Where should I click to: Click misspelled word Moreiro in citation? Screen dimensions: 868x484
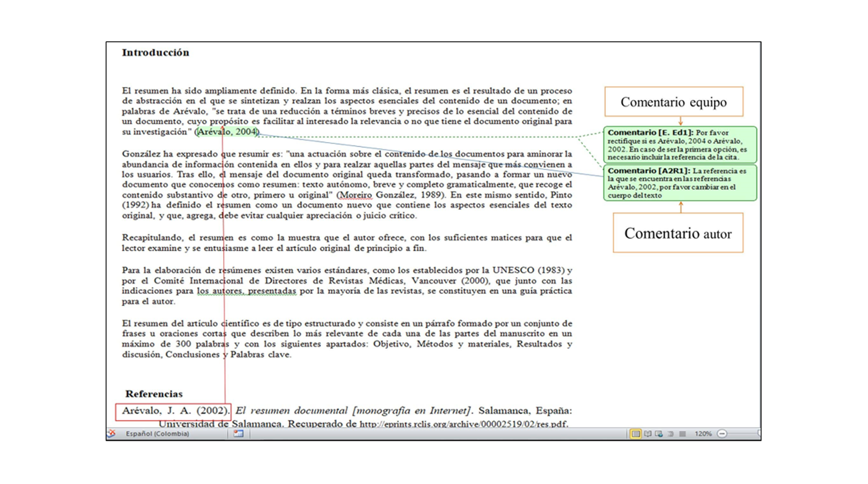tap(355, 195)
